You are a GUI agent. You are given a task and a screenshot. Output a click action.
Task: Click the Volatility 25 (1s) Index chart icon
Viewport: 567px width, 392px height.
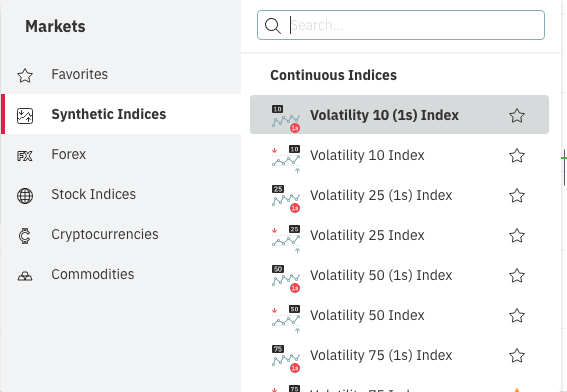pos(286,199)
